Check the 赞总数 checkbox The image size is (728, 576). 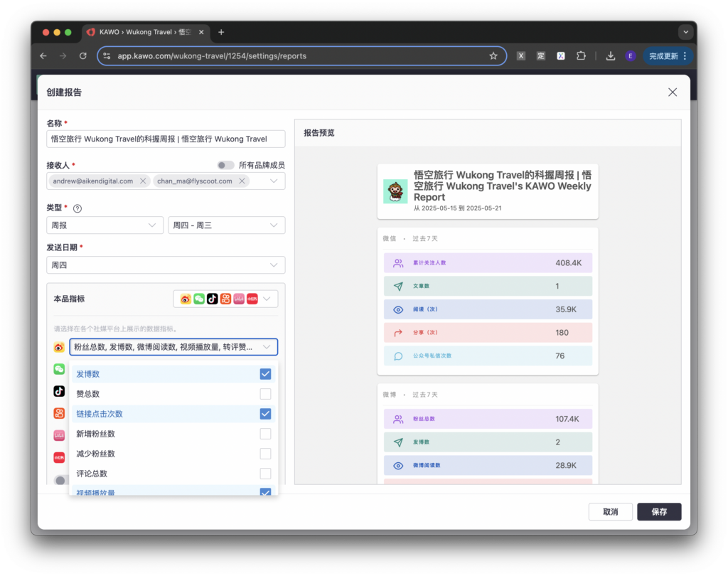(x=265, y=394)
